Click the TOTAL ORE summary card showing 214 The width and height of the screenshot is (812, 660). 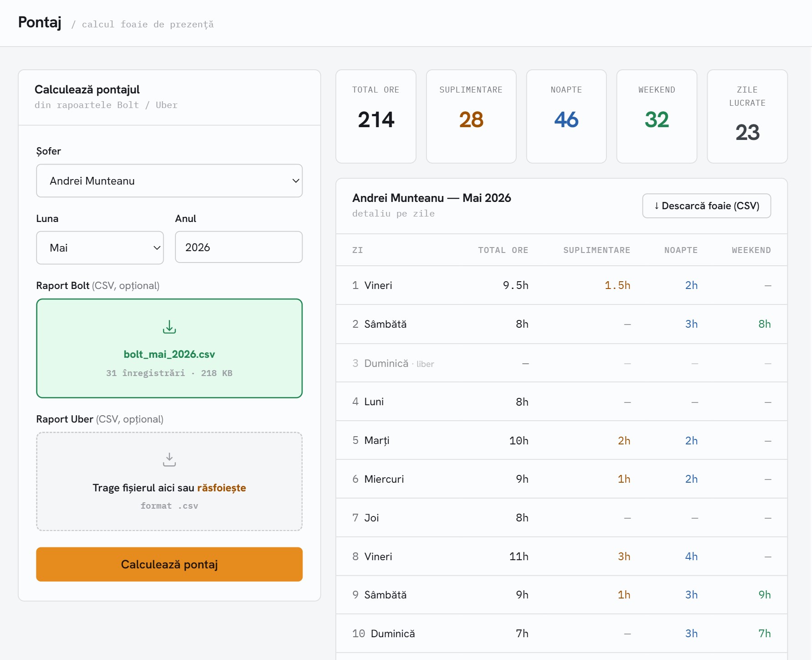pyautogui.click(x=376, y=116)
